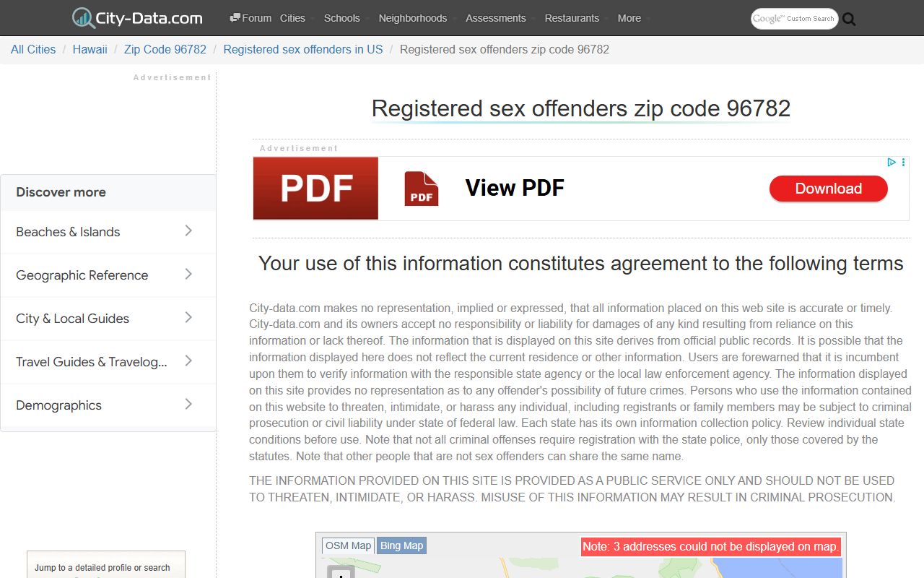Viewport: 924px width, 578px height.
Task: Click 'View PDF' ad text
Action: point(515,188)
